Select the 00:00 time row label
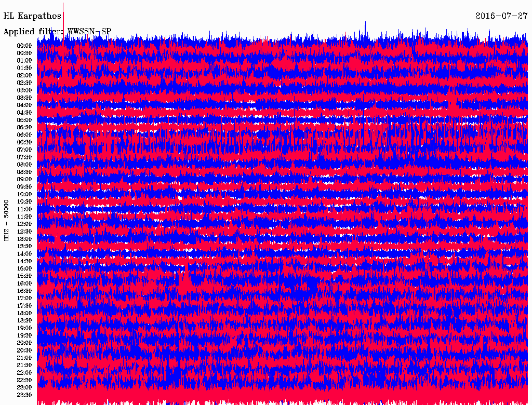Viewport: 532px width, 405px height. pos(24,46)
